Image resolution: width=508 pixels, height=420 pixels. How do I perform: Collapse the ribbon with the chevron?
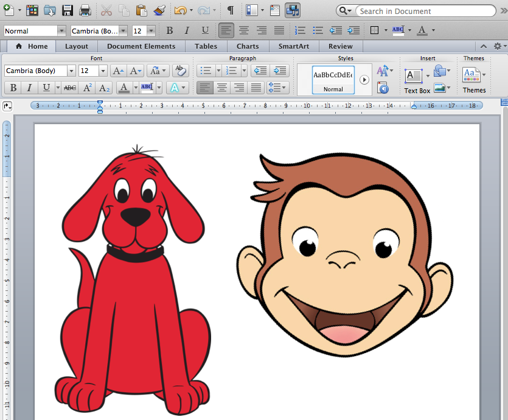(x=484, y=46)
